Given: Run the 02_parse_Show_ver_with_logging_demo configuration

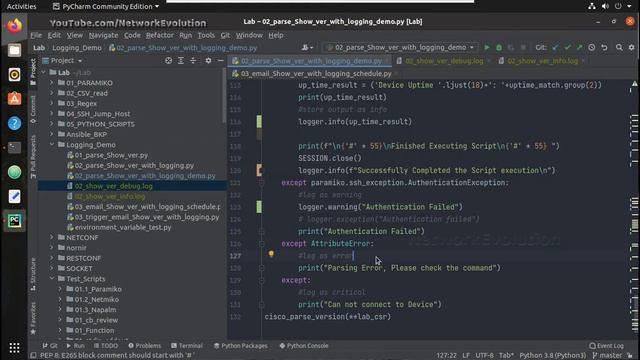Looking at the screenshot, I should (x=487, y=48).
